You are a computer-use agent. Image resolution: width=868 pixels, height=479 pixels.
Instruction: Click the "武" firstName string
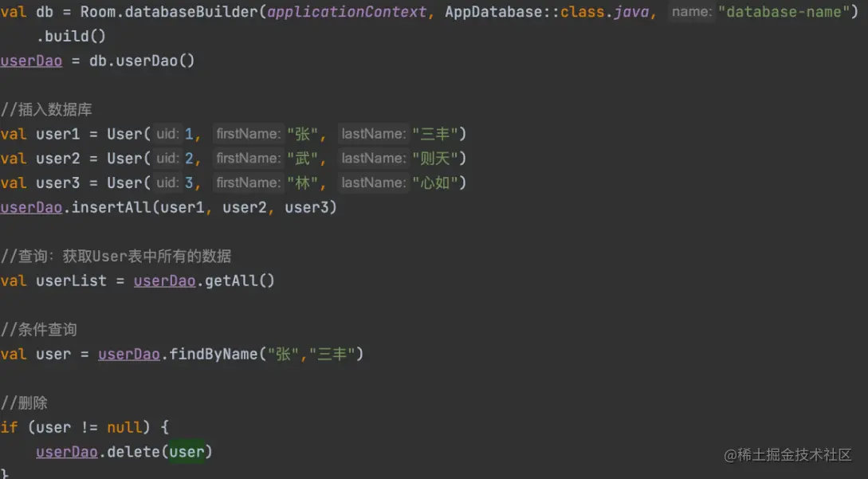point(302,159)
